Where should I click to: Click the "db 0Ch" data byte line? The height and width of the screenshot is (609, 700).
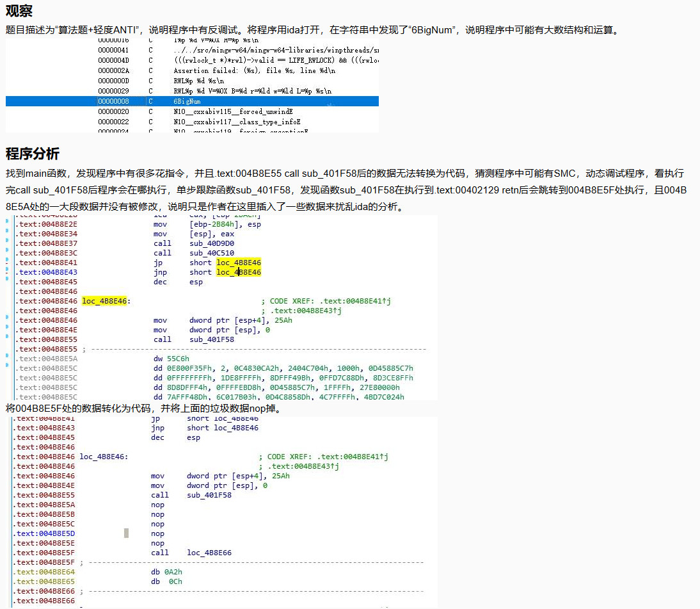(x=166, y=581)
